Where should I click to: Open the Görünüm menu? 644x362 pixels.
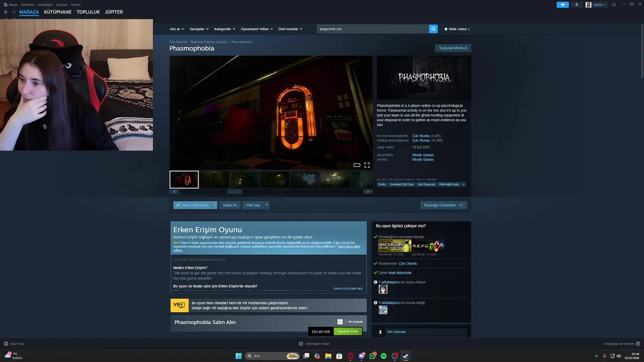tap(28, 5)
